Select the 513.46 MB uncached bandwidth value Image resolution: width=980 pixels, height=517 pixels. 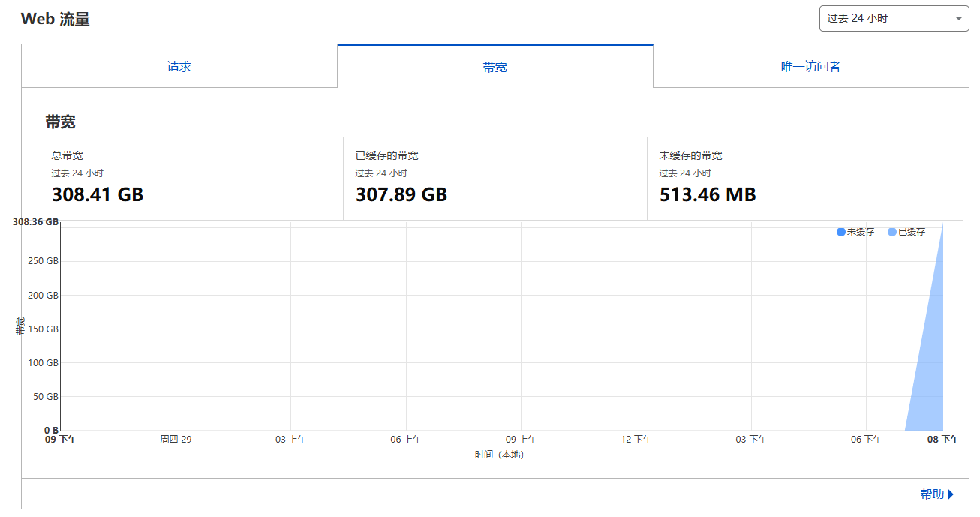[708, 195]
